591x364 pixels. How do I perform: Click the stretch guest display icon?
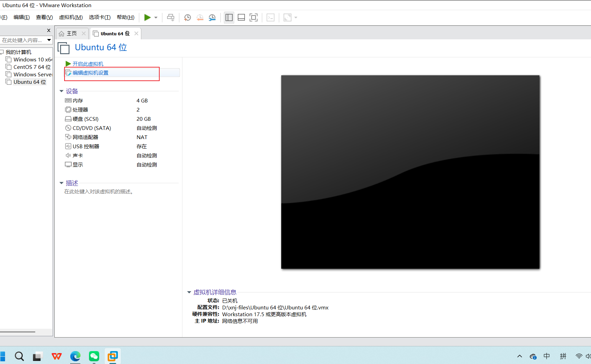point(287,18)
